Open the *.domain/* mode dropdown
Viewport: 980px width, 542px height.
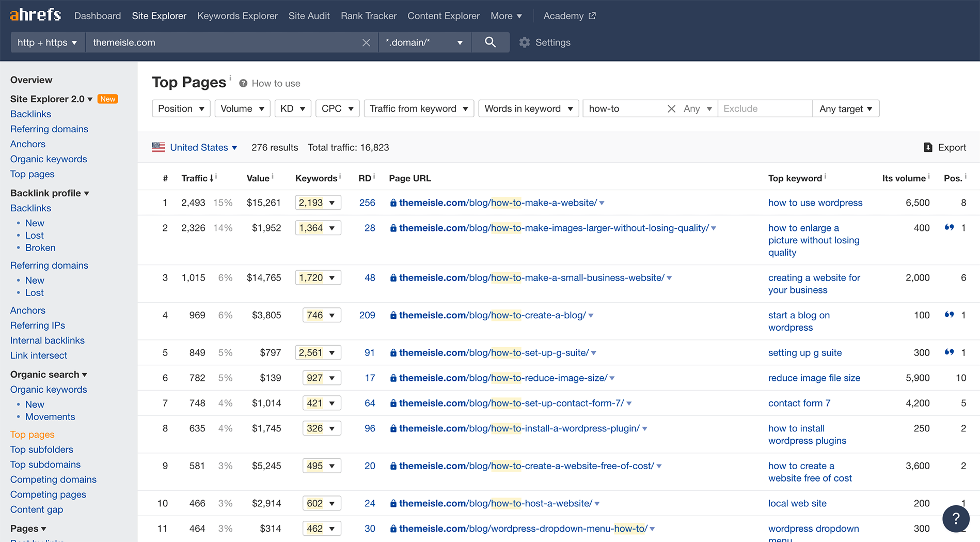pyautogui.click(x=424, y=42)
